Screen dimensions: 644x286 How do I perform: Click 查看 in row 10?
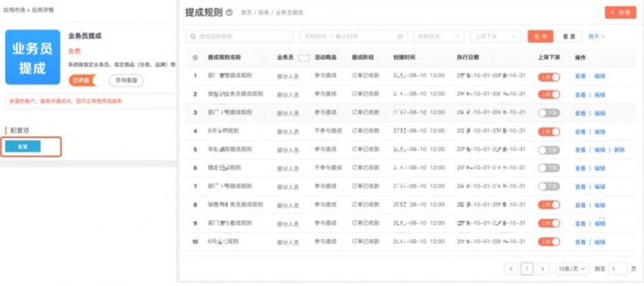[580, 242]
